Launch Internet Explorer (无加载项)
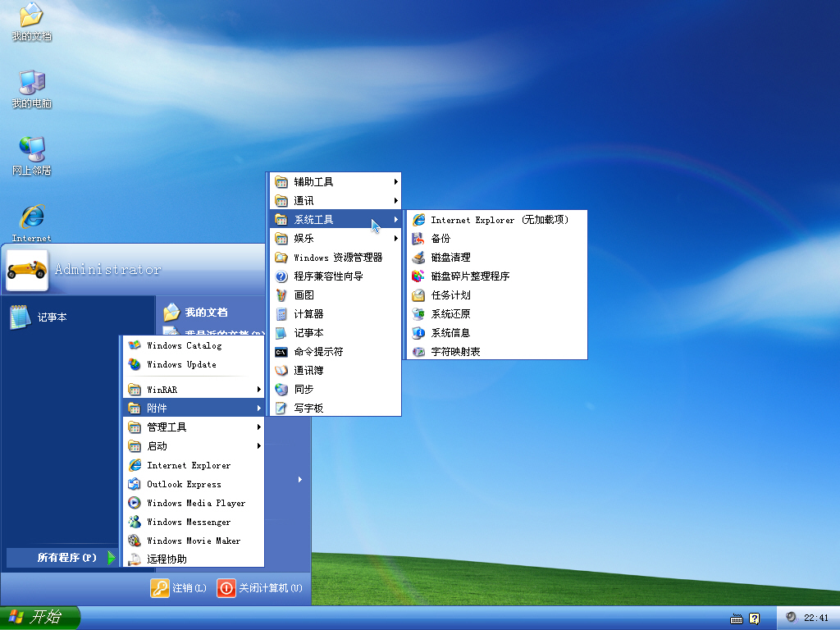 click(497, 220)
